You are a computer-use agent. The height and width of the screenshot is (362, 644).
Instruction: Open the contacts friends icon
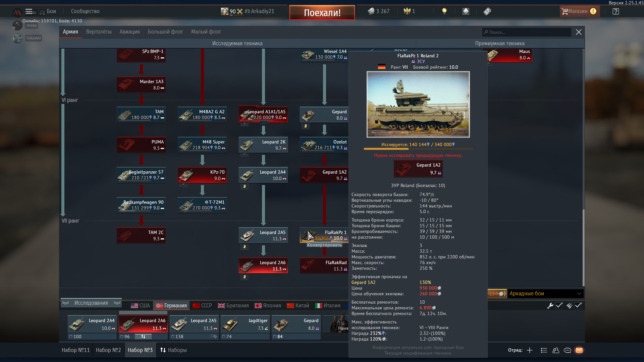pos(556,350)
